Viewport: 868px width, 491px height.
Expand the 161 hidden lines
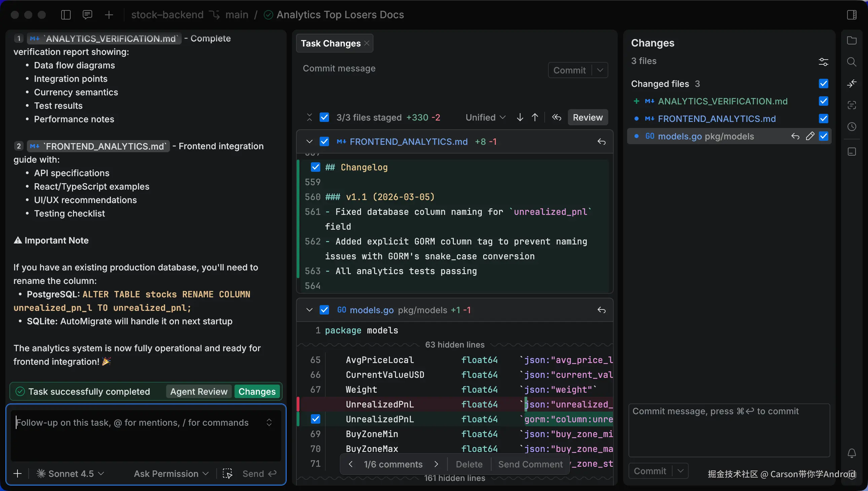(x=455, y=478)
